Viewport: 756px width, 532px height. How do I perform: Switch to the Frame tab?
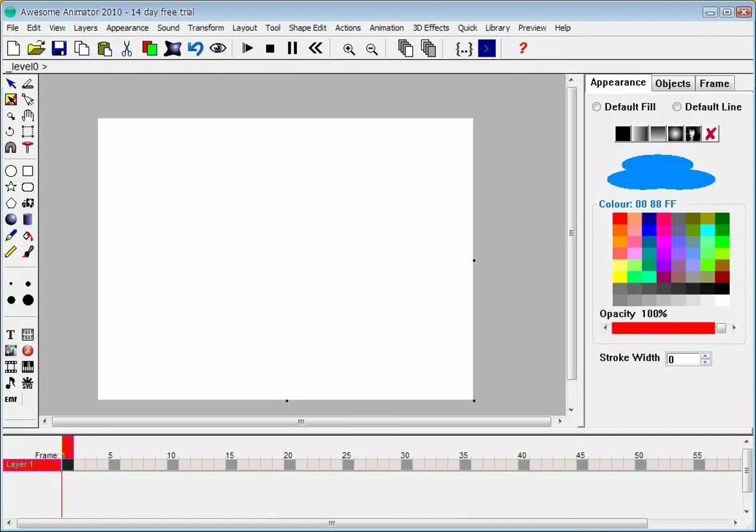click(x=715, y=83)
